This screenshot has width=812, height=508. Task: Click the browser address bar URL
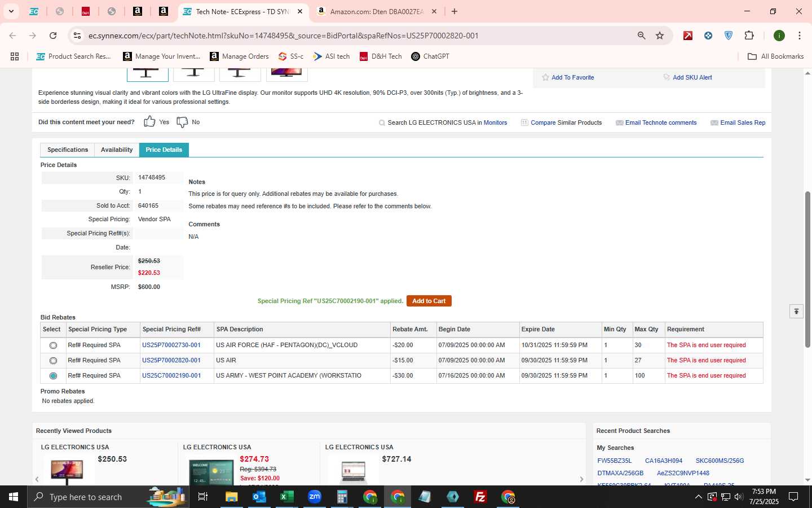[x=283, y=36]
